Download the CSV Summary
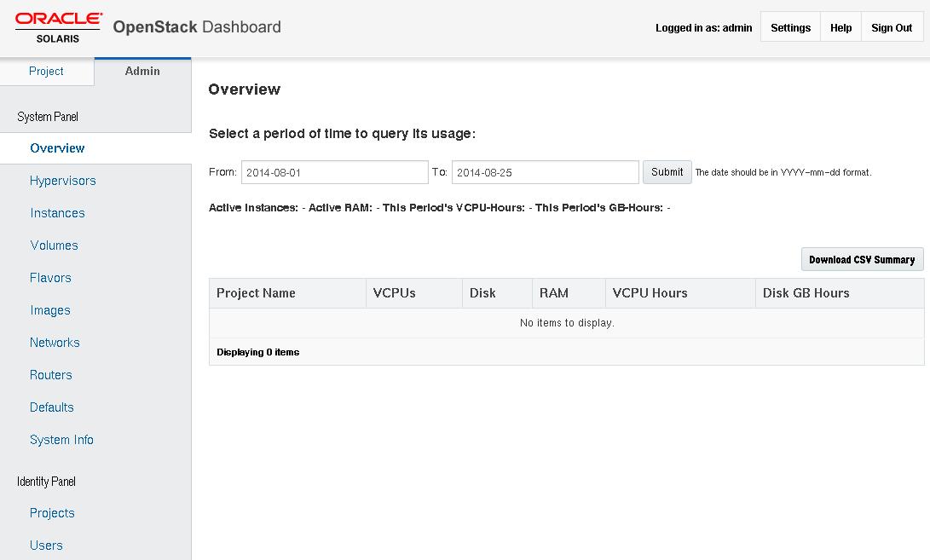Image resolution: width=930 pixels, height=560 pixels. coord(862,258)
